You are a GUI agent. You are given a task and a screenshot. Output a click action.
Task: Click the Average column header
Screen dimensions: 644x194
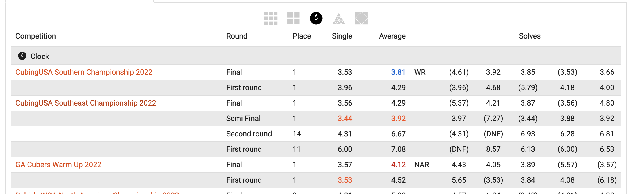click(392, 36)
